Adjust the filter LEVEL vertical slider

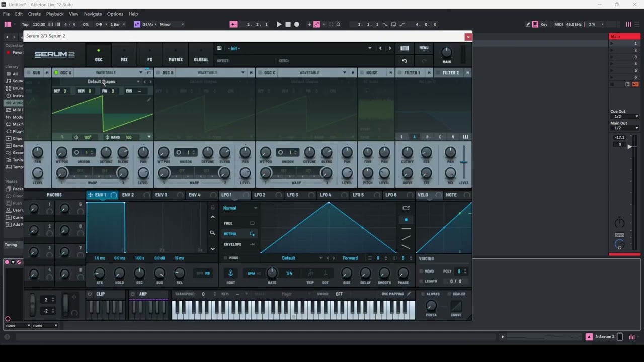[x=463, y=162]
